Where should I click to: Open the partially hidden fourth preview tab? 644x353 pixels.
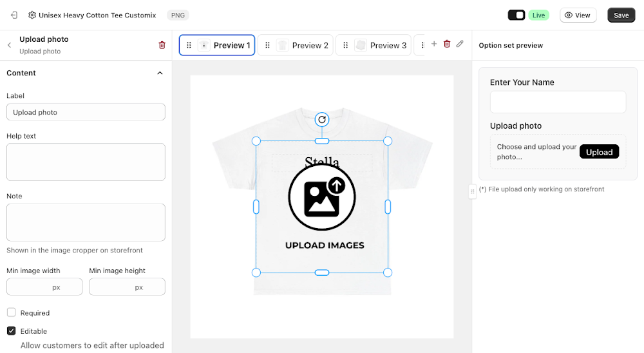pyautogui.click(x=419, y=45)
